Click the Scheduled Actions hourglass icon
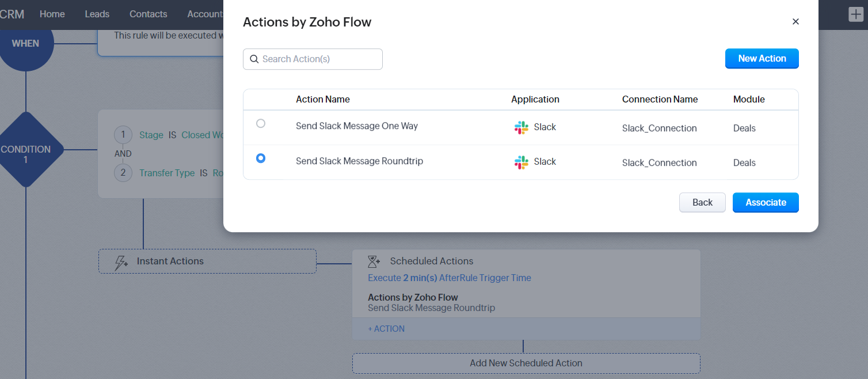This screenshot has width=868, height=379. coord(374,261)
